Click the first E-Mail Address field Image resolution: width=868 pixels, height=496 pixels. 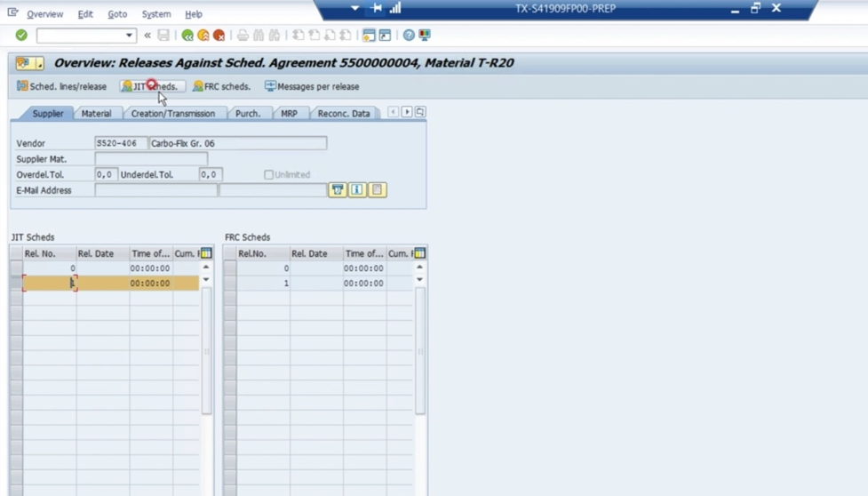coord(155,190)
